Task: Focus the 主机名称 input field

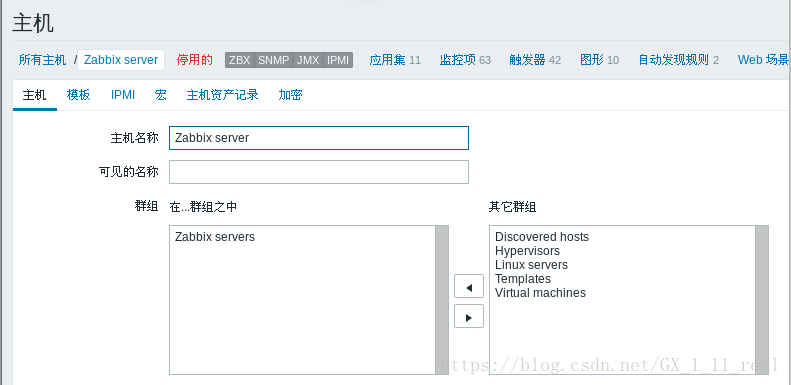Action: [x=319, y=138]
